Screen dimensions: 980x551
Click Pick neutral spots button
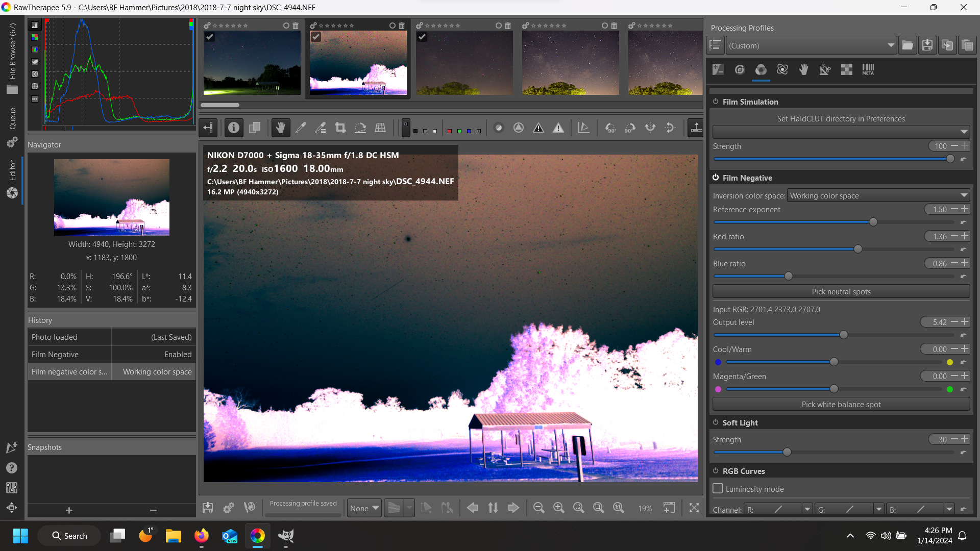tap(841, 291)
